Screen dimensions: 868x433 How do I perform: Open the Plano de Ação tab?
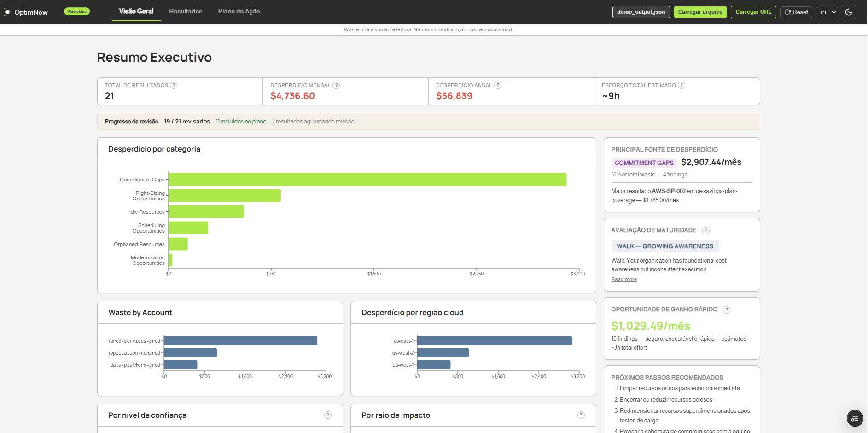pyautogui.click(x=239, y=12)
